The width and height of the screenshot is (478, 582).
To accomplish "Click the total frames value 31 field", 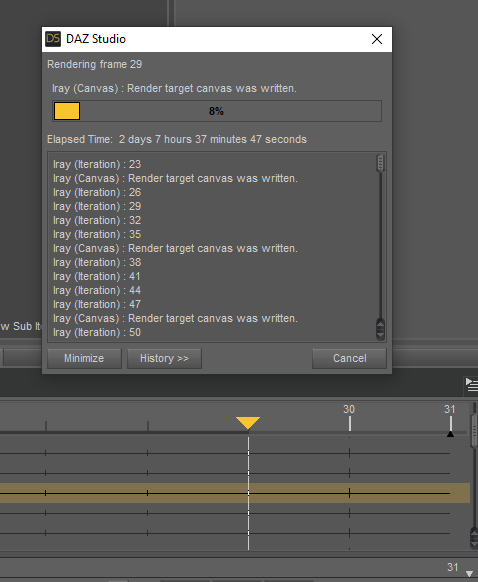I will point(452,567).
